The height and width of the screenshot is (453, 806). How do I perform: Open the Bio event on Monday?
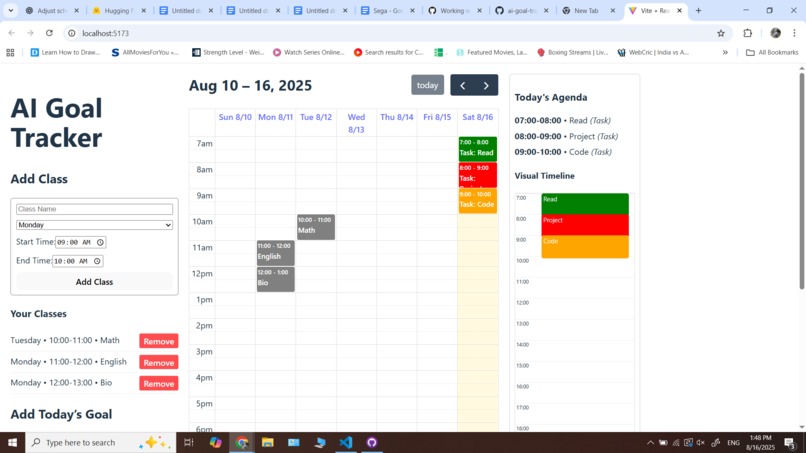coord(276,279)
